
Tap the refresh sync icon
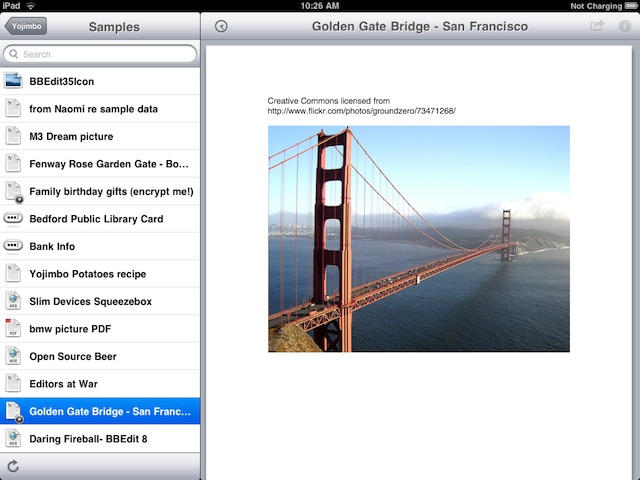(x=13, y=466)
